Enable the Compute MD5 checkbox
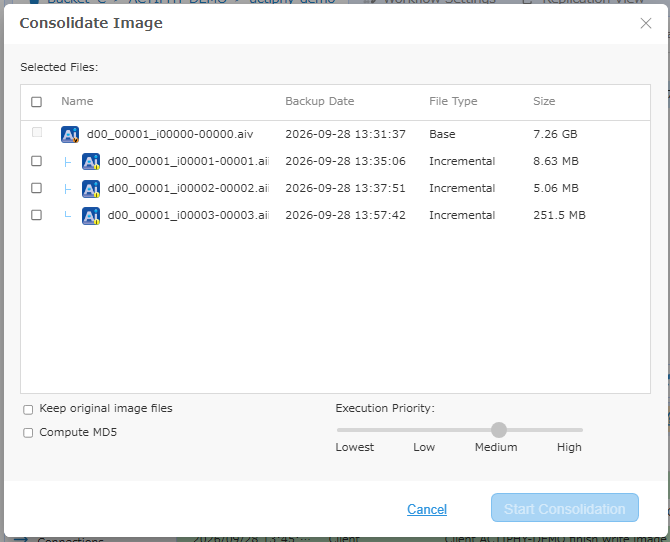 [28, 433]
